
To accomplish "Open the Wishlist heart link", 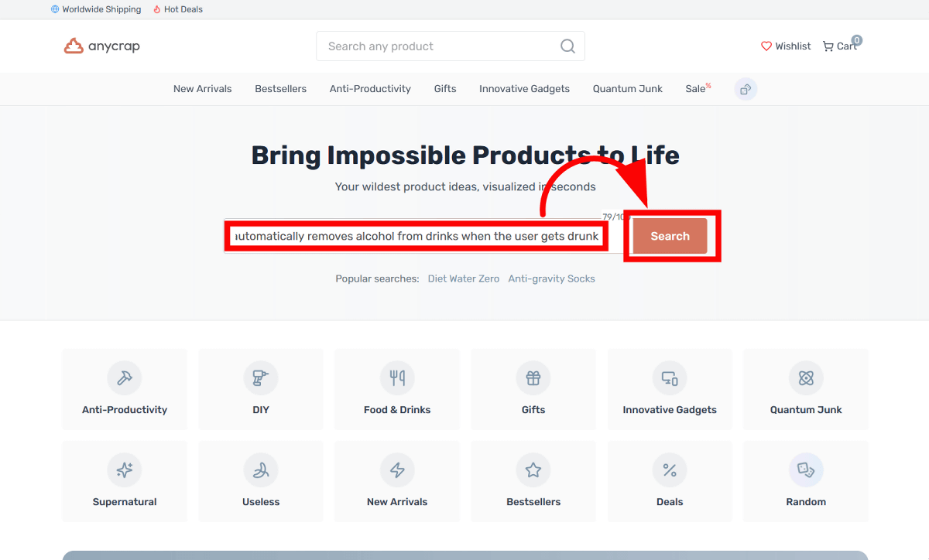I will 786,46.
